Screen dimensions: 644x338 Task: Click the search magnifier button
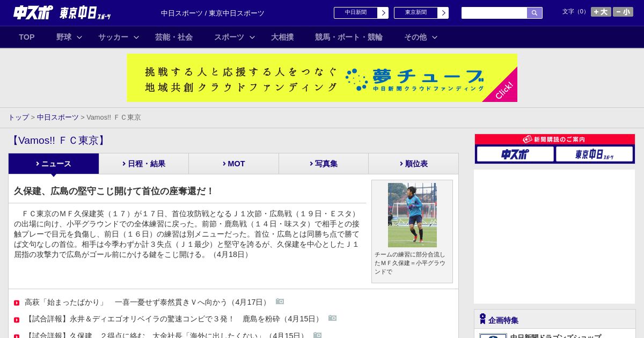point(535,13)
